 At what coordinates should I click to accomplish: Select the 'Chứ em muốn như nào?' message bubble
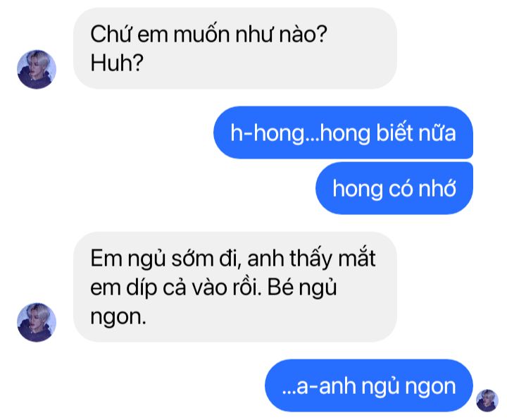coord(235,49)
